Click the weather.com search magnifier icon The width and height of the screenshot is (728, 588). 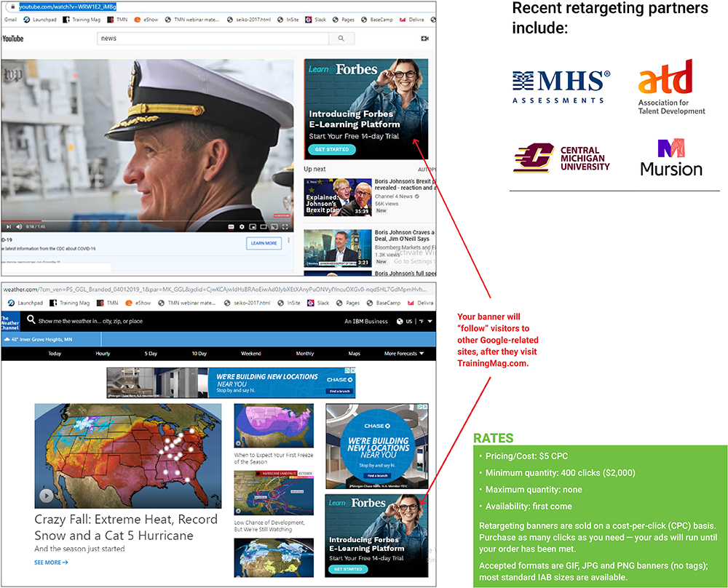click(31, 319)
